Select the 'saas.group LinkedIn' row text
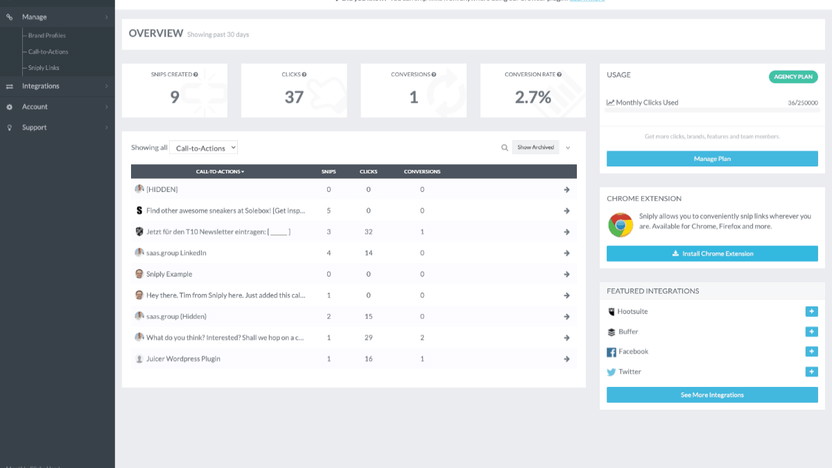This screenshot has width=832, height=468. pos(176,253)
